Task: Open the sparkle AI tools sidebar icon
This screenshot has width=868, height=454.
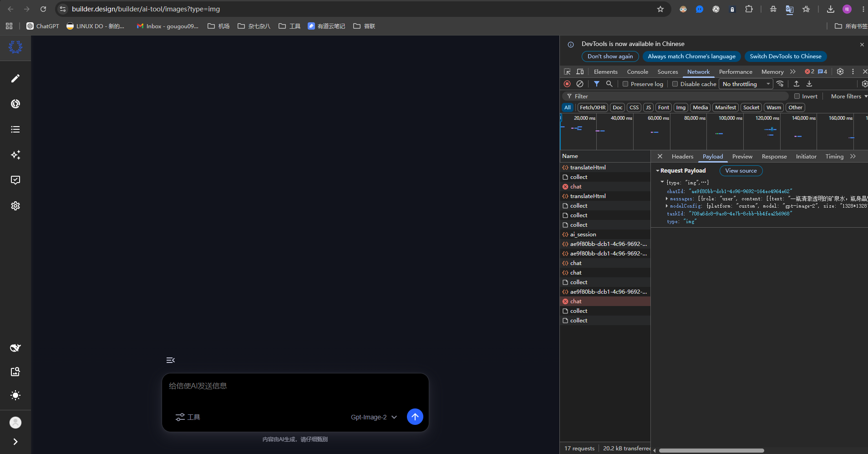Action: click(x=15, y=155)
